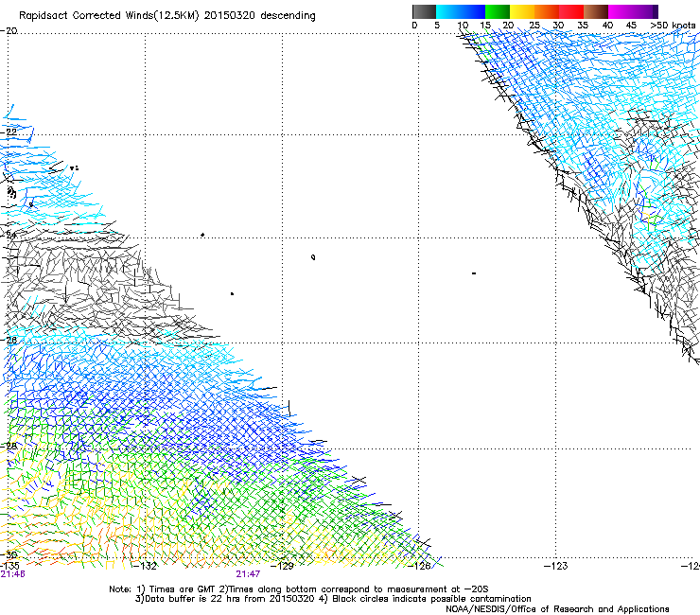Image resolution: width=700 pixels, height=615 pixels.
Task: Click the gray 0-5 knots legend color
Action: coord(424,11)
